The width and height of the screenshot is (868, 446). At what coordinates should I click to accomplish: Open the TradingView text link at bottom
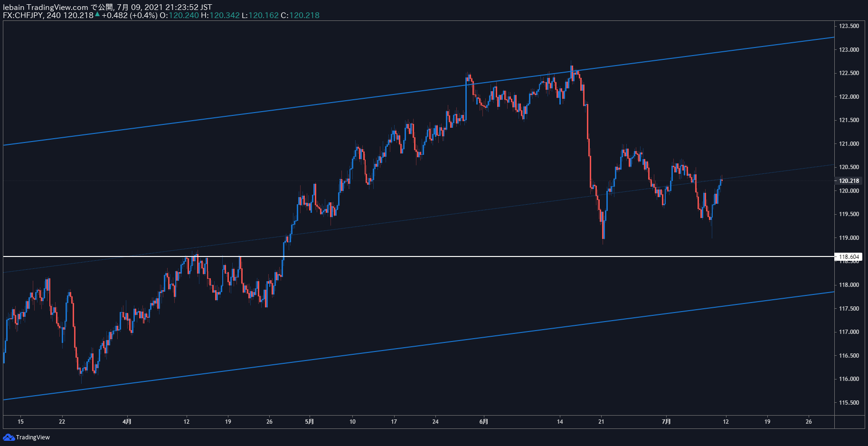(33, 437)
